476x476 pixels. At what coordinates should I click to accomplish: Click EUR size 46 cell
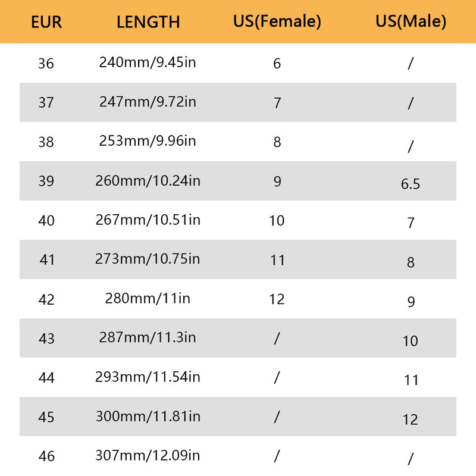[46, 456]
